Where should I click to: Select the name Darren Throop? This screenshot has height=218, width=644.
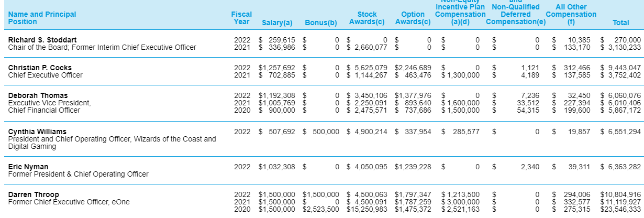pos(34,194)
